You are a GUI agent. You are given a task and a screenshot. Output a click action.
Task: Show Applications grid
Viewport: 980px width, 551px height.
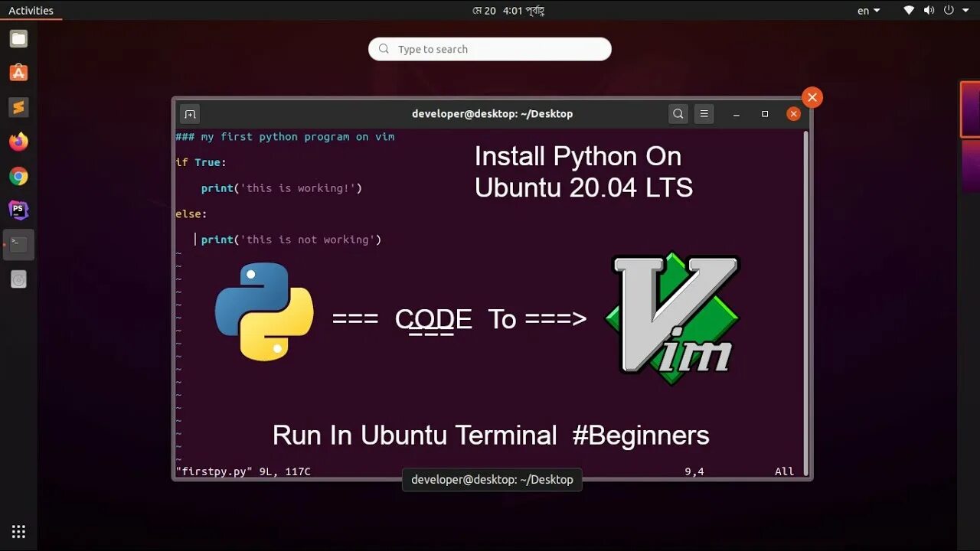19,531
